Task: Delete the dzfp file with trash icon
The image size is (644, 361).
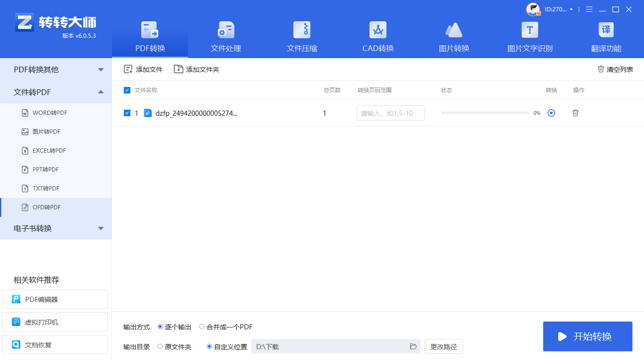Action: tap(575, 113)
